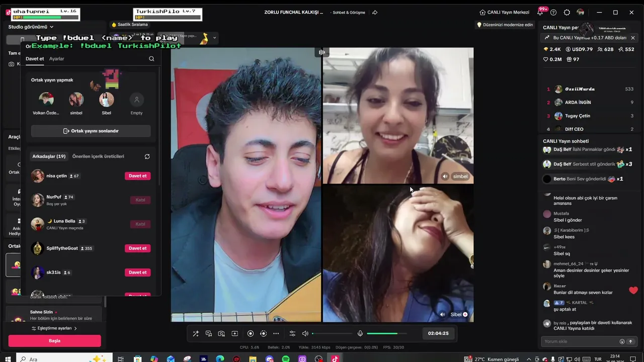Viewport: 644px width, 362px height.
Task: Open the settings gear in title bar
Action: [567, 12]
